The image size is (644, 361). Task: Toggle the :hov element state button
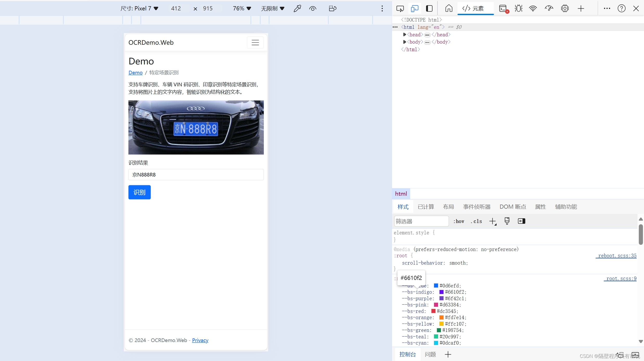click(459, 221)
